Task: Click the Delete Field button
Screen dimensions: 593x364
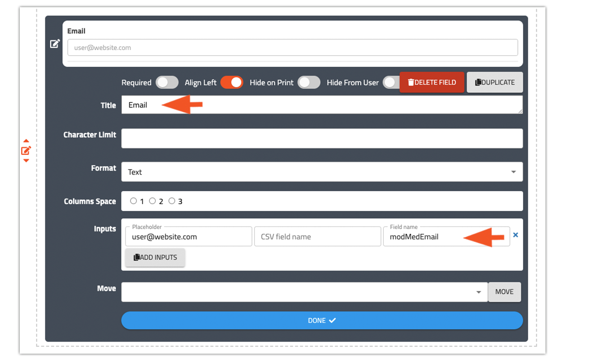Action: click(432, 82)
